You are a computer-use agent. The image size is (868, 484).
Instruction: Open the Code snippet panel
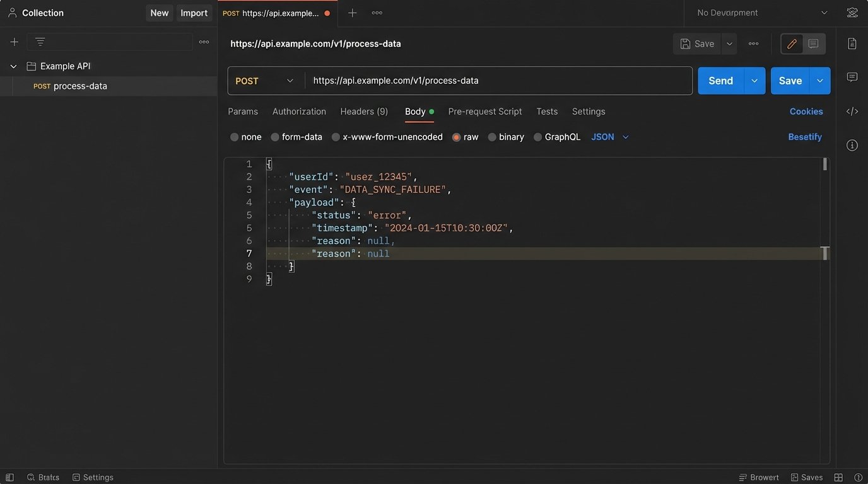click(x=852, y=111)
